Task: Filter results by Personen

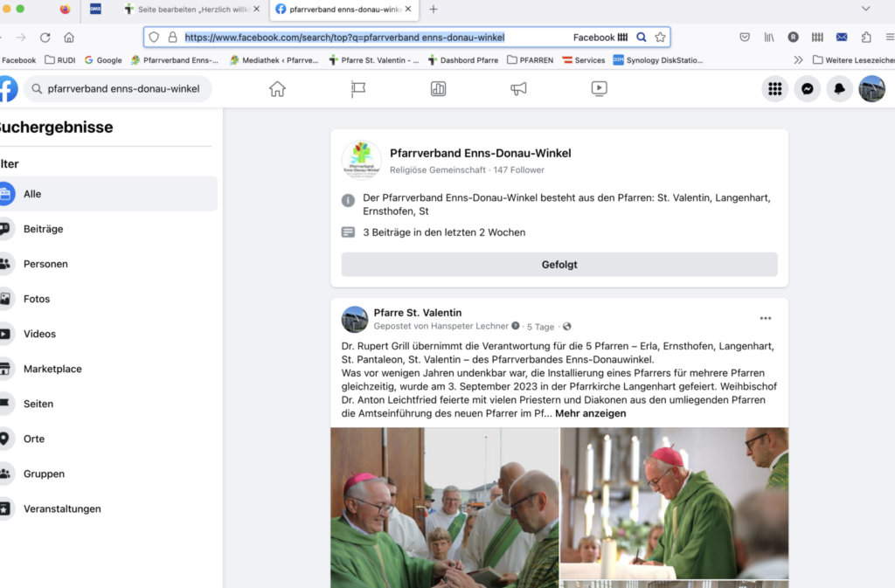Action: [108, 264]
